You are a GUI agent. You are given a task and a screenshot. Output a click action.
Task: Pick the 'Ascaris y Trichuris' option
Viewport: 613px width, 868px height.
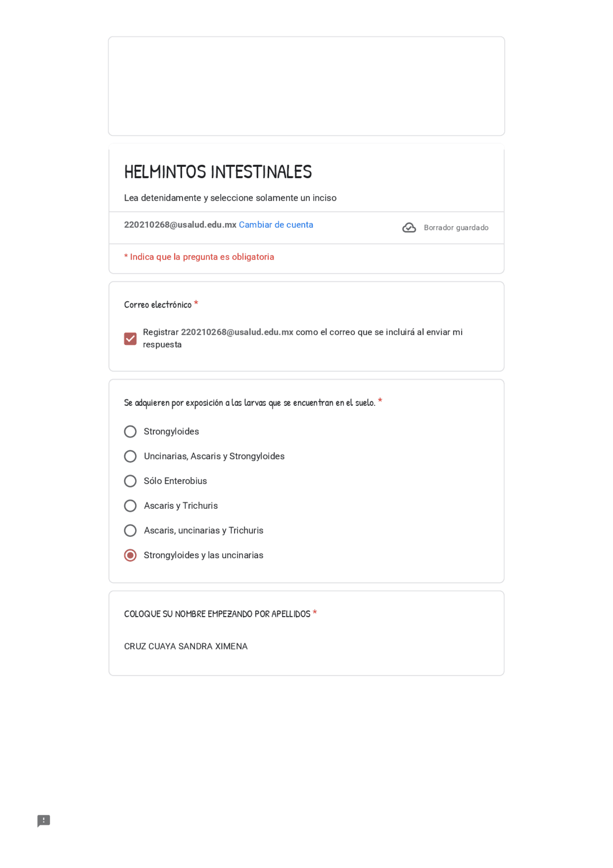tap(130, 506)
